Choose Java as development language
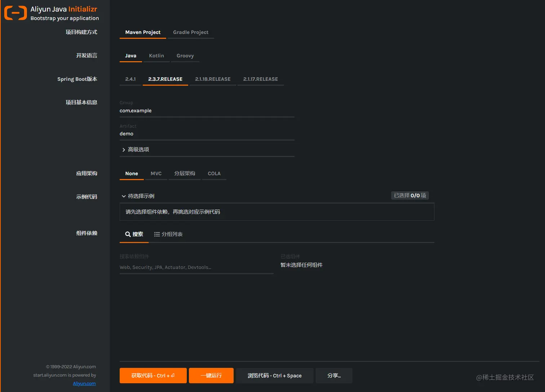Viewport: 545px width, 392px height. pos(130,55)
